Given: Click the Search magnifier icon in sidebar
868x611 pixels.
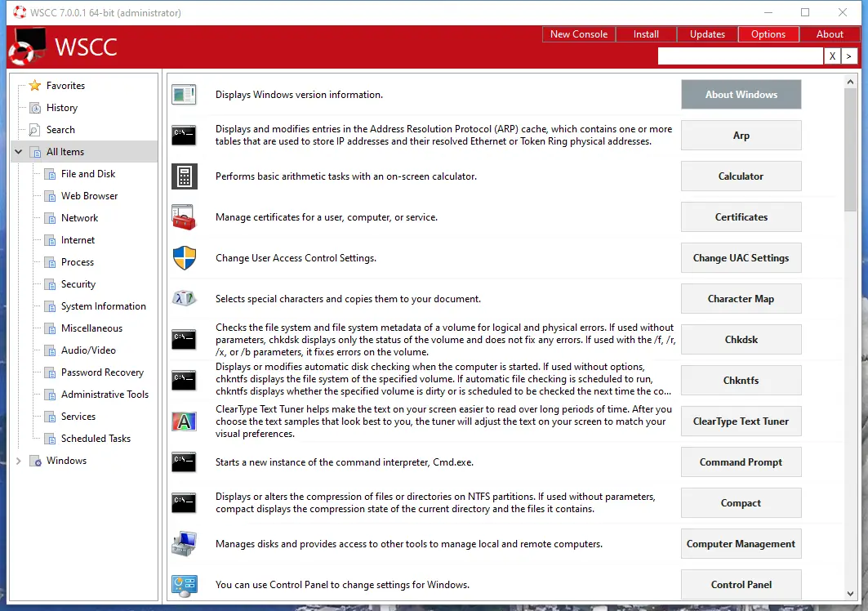Looking at the screenshot, I should click(34, 130).
